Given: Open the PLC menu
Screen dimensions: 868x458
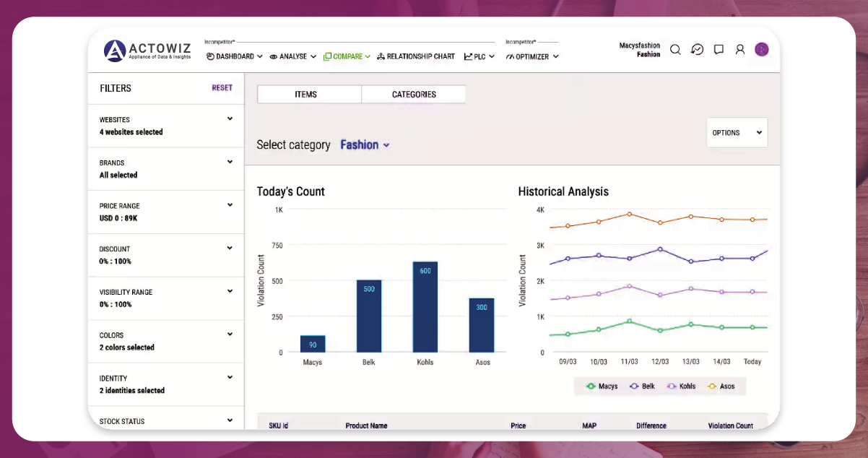Looking at the screenshot, I should tap(479, 56).
